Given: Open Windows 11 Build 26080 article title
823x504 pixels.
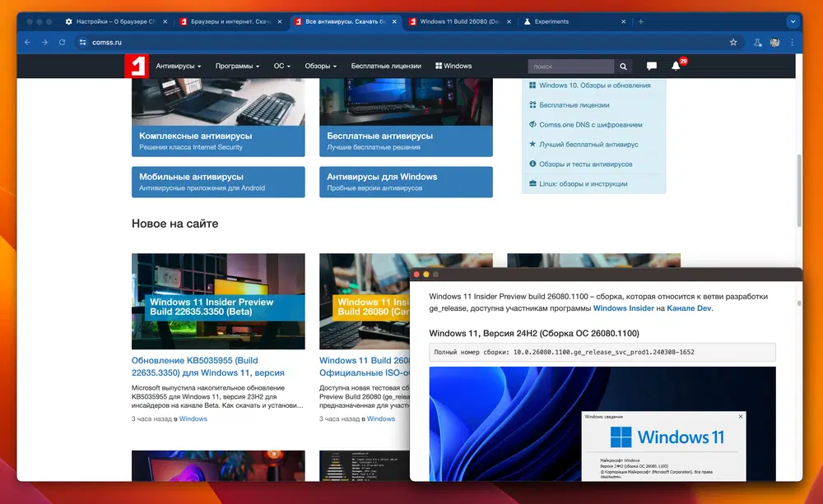Looking at the screenshot, I should point(365,367).
